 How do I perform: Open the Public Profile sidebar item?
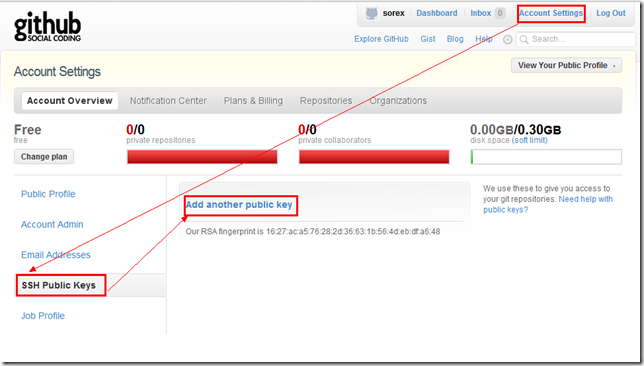point(48,194)
